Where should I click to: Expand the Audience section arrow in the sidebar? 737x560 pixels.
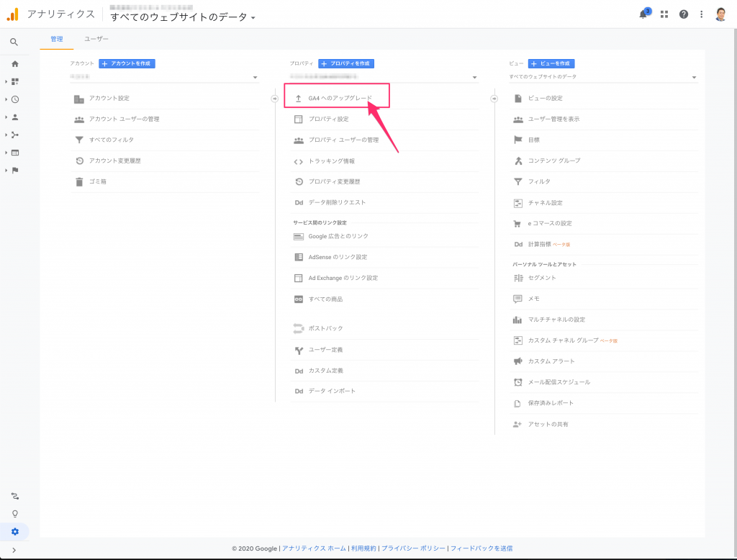pyautogui.click(x=6, y=117)
